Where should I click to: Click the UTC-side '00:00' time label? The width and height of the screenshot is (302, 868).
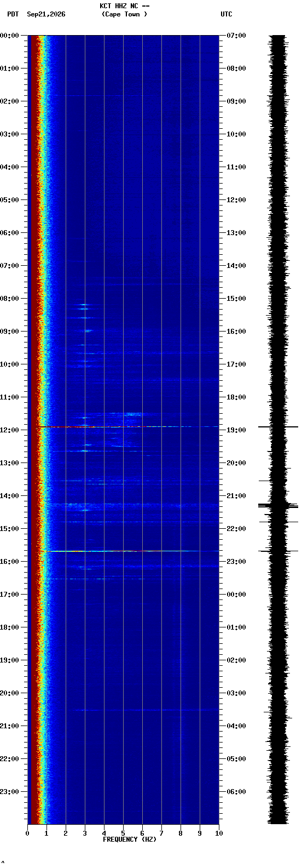(x=236, y=595)
